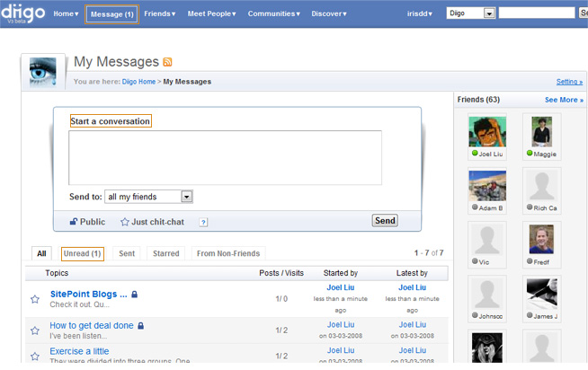This screenshot has height=370, width=588.
Task: Follow the Diigo Home breadcrumb link
Action: click(138, 82)
